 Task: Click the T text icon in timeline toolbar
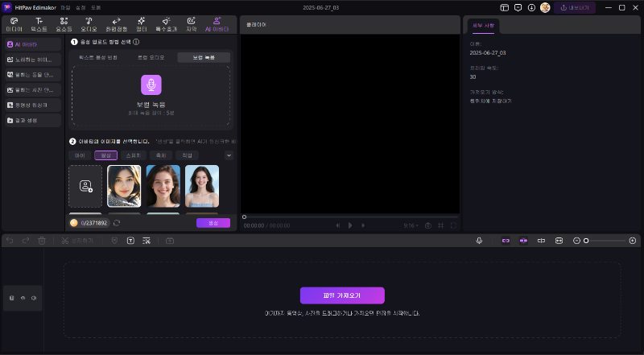(x=130, y=241)
